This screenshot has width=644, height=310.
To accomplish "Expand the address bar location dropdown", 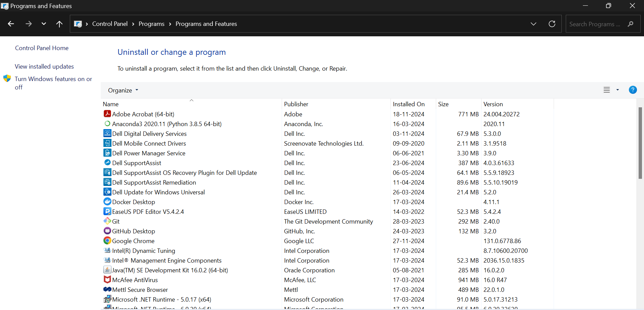I will click(x=534, y=24).
